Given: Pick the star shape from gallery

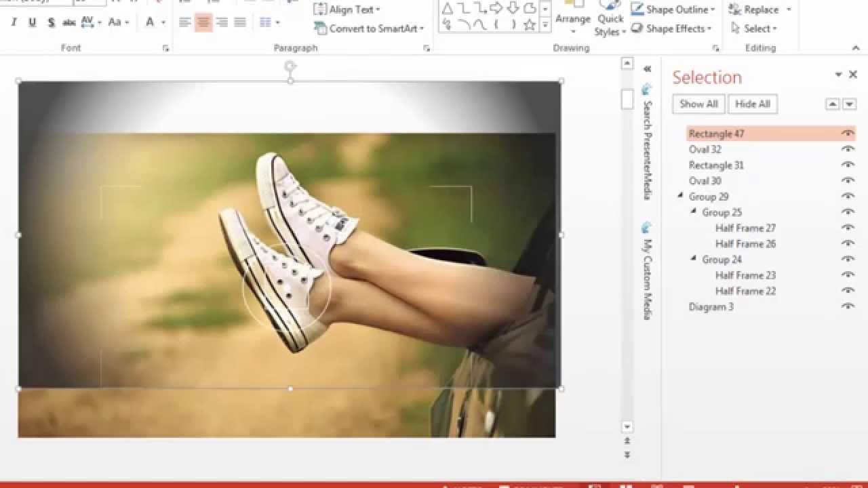Looking at the screenshot, I should pos(529,25).
